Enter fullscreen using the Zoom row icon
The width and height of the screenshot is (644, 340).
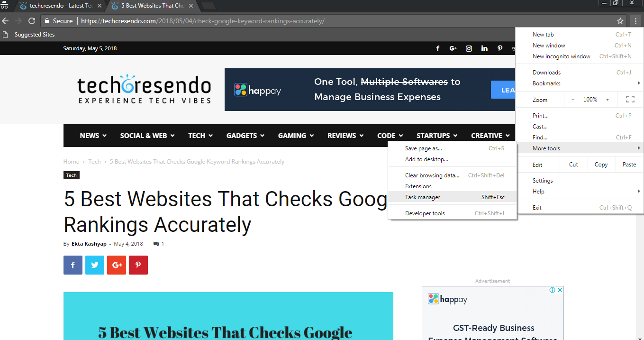pyautogui.click(x=630, y=100)
